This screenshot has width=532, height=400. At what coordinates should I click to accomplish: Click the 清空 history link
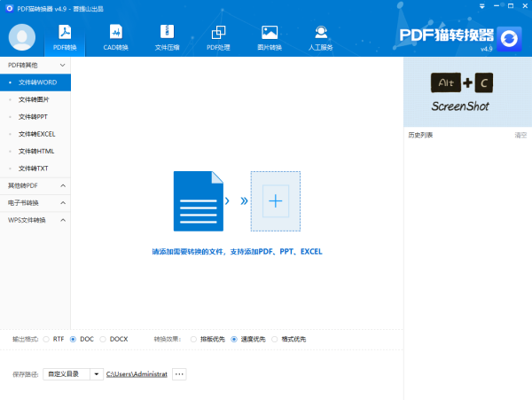coord(520,136)
